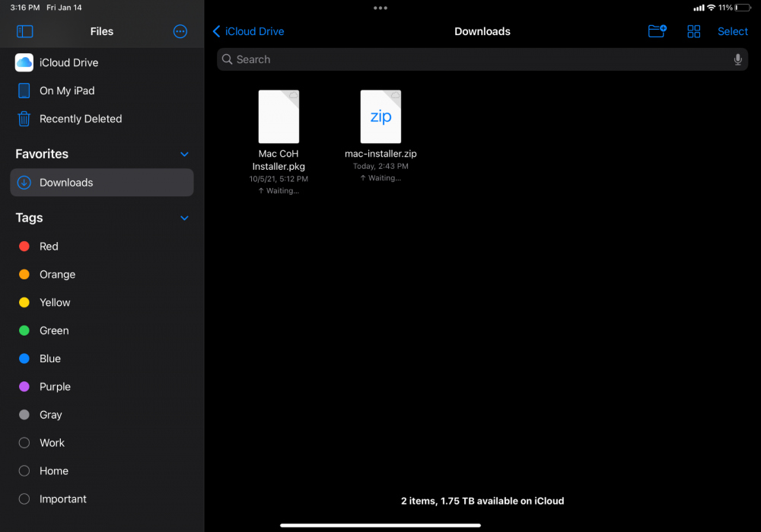This screenshot has height=532, width=761.
Task: Filter by the Red tag
Action: coord(49,247)
